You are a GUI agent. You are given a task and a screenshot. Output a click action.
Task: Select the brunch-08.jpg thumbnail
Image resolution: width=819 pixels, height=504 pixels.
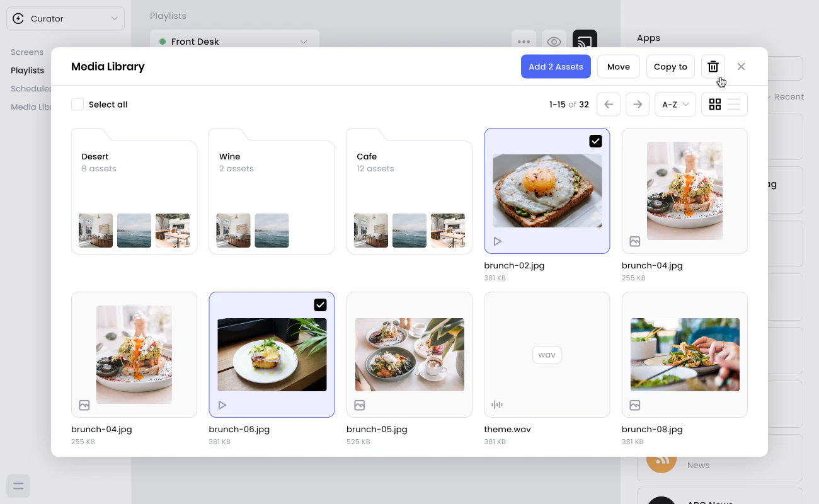coord(685,355)
